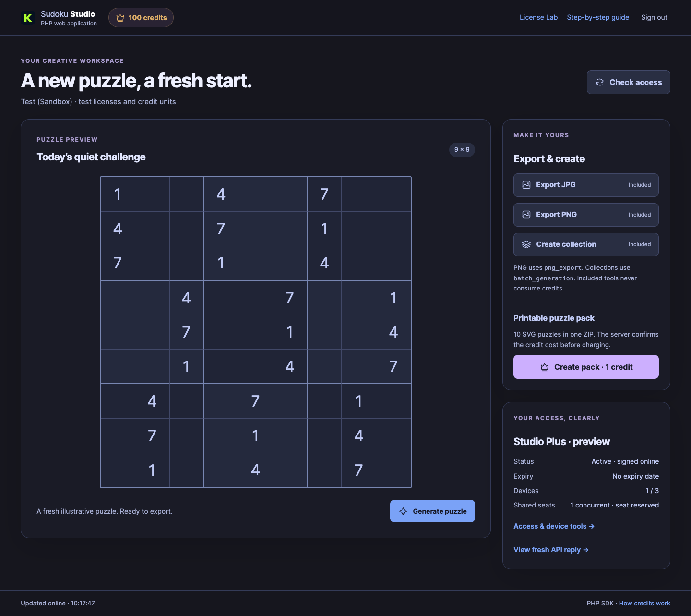The width and height of the screenshot is (691, 616).
Task: Click the green K logo icon
Action: point(28,18)
